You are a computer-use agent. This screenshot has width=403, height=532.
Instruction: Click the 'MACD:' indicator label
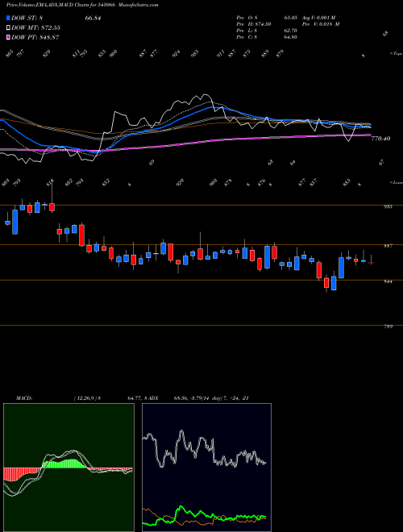(x=23, y=398)
